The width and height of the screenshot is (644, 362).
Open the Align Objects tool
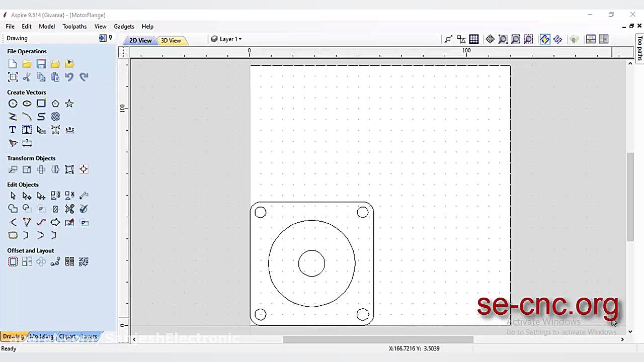[x=84, y=169]
